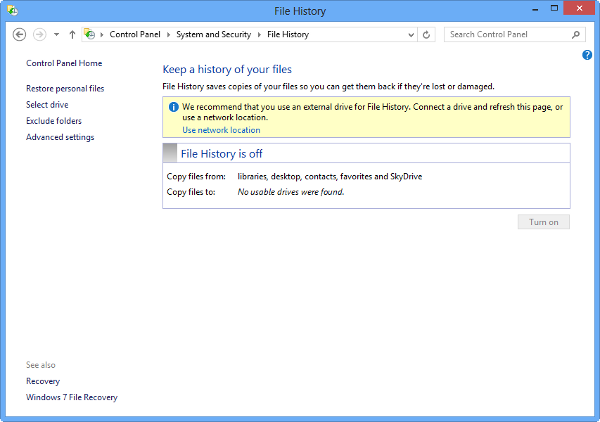
Task: Click the Back navigation arrow
Action: (x=19, y=34)
